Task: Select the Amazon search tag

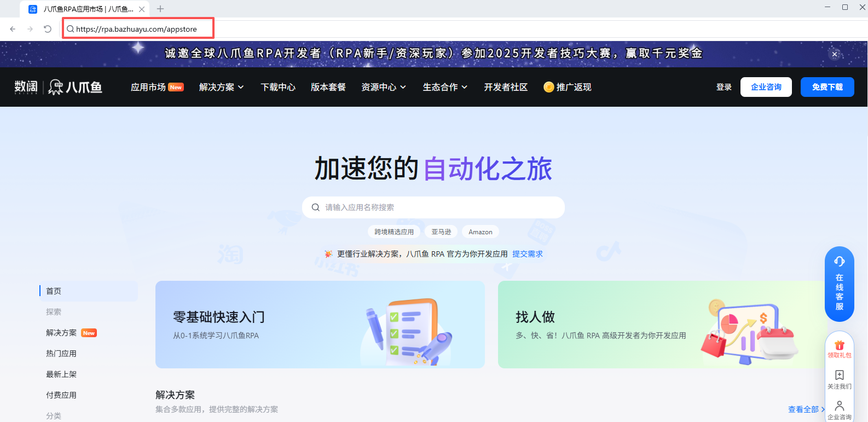Action: click(481, 232)
